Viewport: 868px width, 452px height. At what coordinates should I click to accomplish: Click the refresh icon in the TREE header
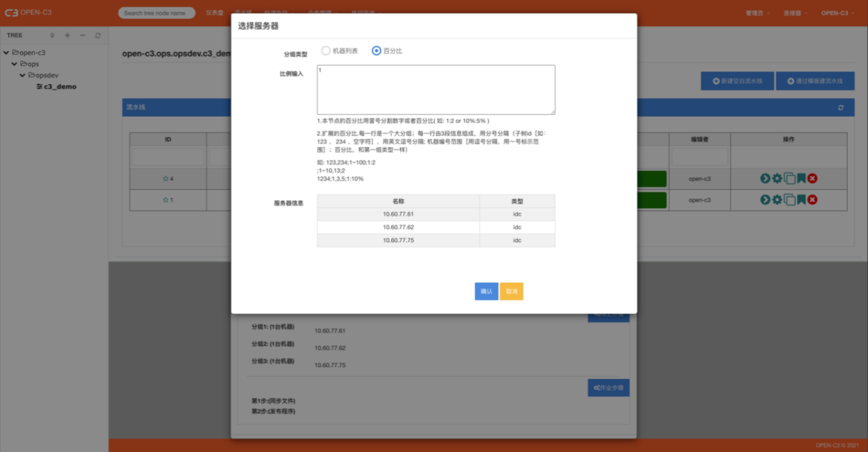coord(98,35)
